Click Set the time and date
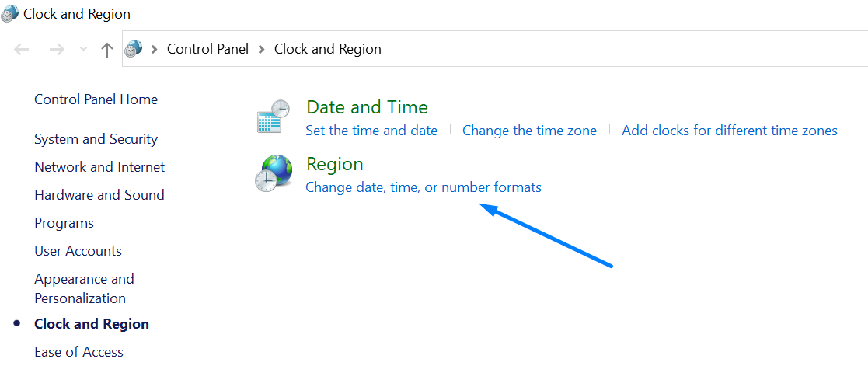Viewport: 868px width, 380px height. click(371, 131)
